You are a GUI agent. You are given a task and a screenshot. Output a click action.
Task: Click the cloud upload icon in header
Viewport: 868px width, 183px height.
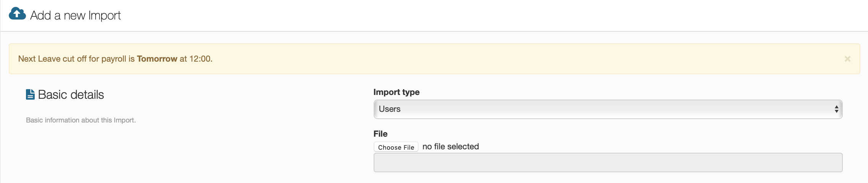(17, 14)
